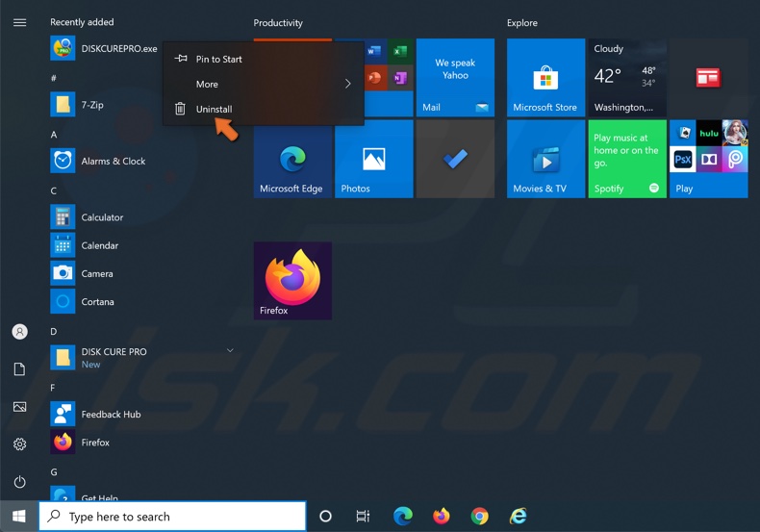This screenshot has width=760, height=532.
Task: Expand the Start menu hamburger button
Action: 20,23
